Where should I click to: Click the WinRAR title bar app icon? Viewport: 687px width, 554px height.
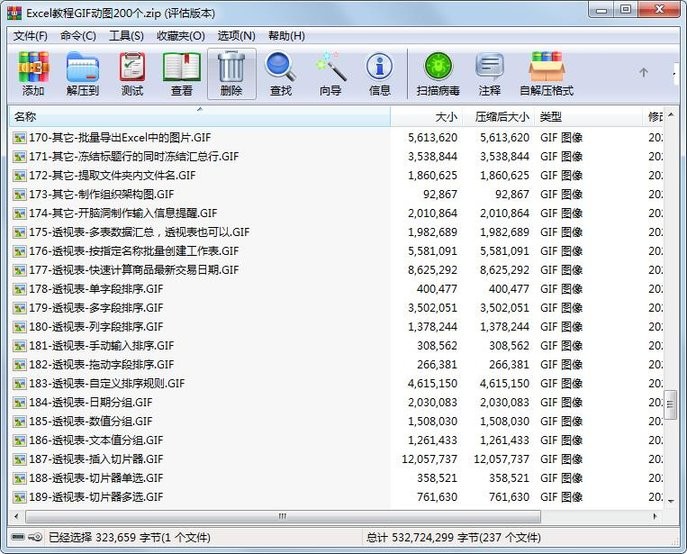14,13
